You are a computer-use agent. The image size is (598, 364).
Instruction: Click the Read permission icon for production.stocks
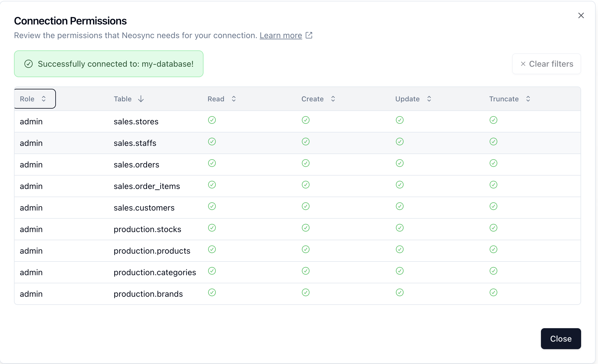point(212,228)
